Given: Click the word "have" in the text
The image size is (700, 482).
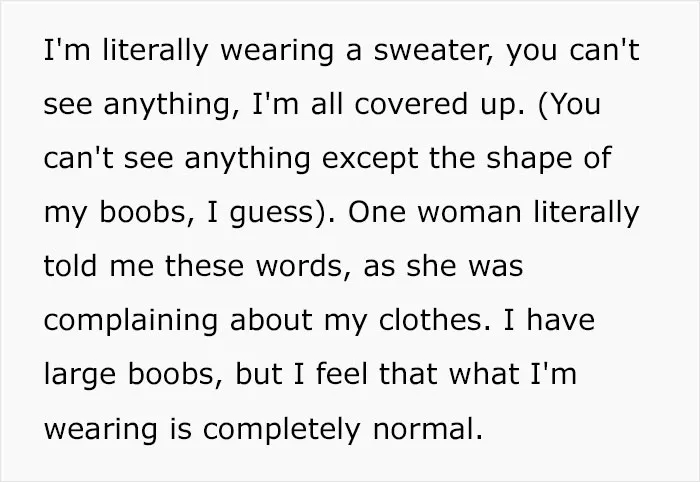Looking at the screenshot, I should [560, 320].
